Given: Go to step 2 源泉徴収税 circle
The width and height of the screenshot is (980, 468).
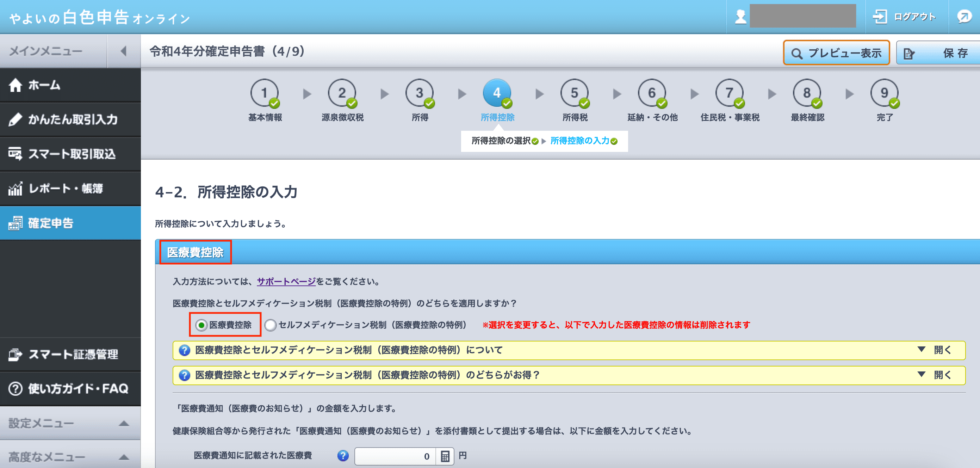Looking at the screenshot, I should [x=342, y=93].
